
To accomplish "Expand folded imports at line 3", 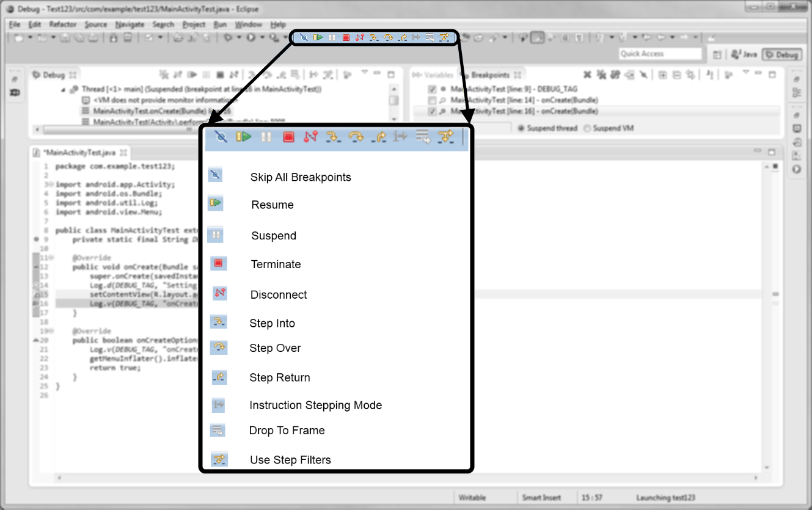I will (x=49, y=184).
